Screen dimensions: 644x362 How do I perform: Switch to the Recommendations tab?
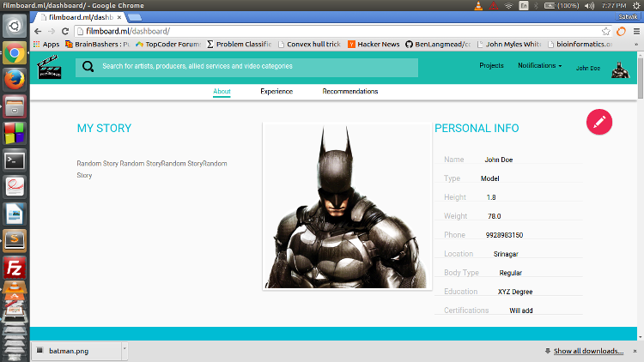pos(350,91)
